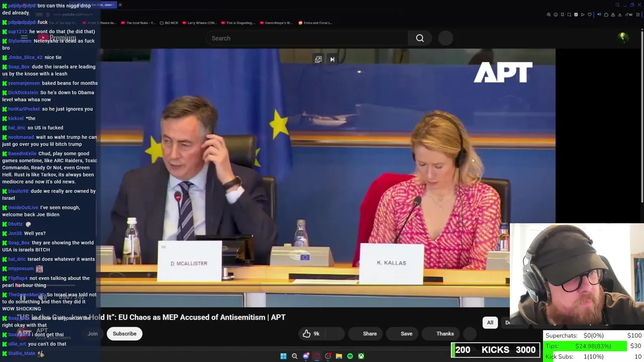Click the snapshot capture icon
This screenshot has width=644, height=362.
569,15
